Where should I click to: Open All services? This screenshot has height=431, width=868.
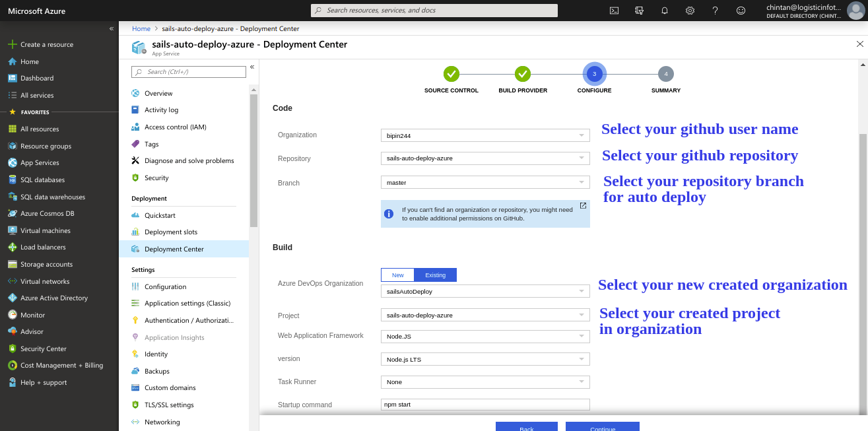[36, 95]
